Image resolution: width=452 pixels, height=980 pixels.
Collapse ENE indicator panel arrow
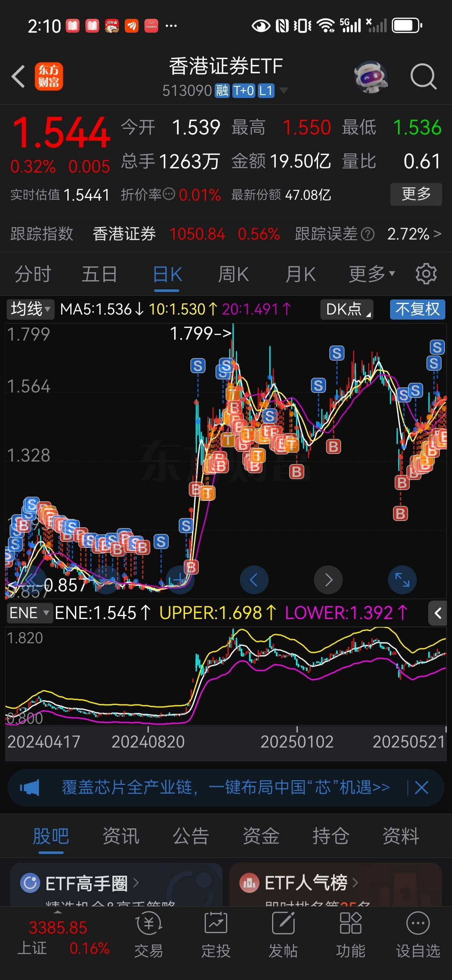[x=438, y=614]
